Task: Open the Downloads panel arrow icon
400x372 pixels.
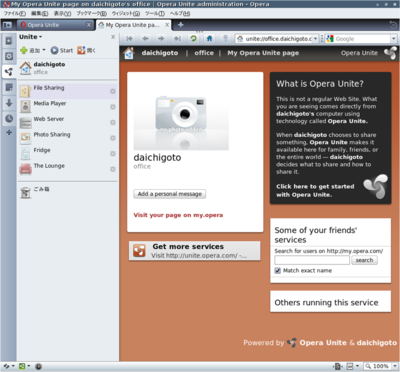Action: click(x=9, y=103)
